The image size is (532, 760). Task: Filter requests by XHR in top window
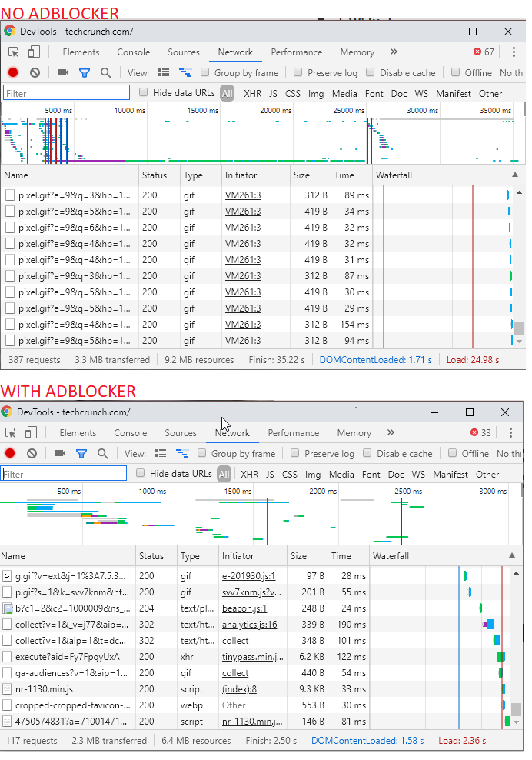click(x=252, y=94)
